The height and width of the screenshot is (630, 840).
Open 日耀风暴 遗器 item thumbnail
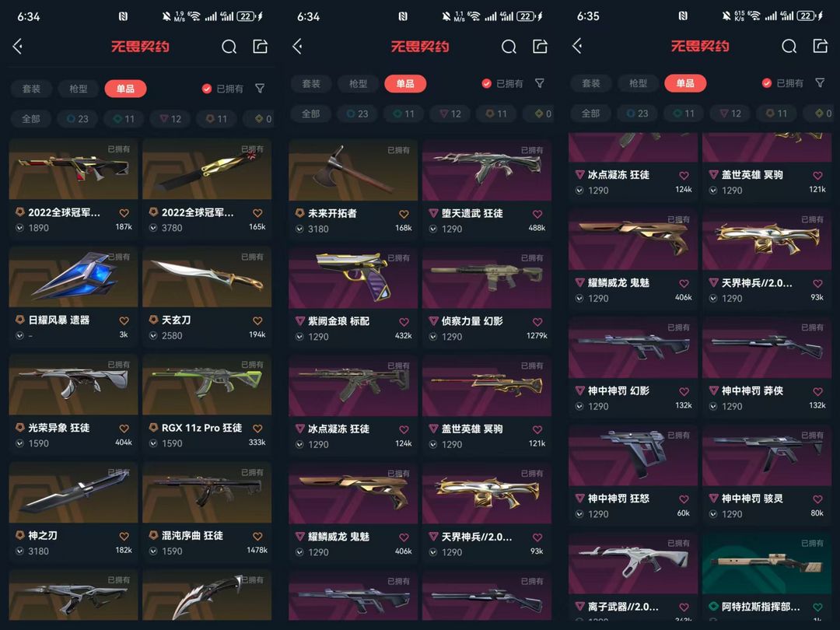pyautogui.click(x=73, y=276)
